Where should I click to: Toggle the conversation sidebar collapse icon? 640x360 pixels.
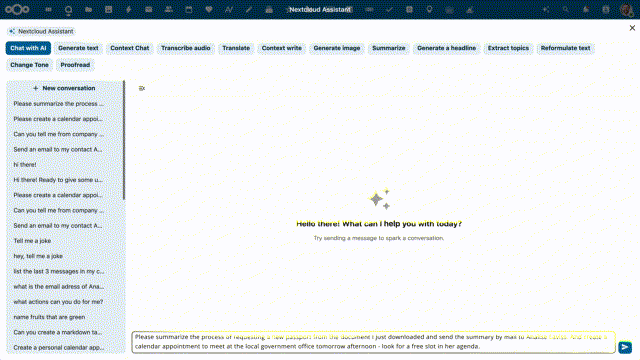142,88
